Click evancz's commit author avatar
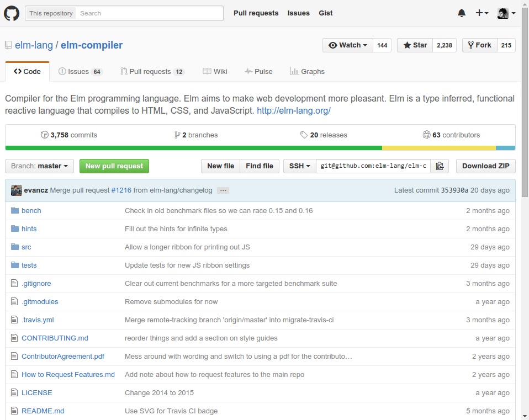Screen dimensions: 529x420 pos(16,190)
